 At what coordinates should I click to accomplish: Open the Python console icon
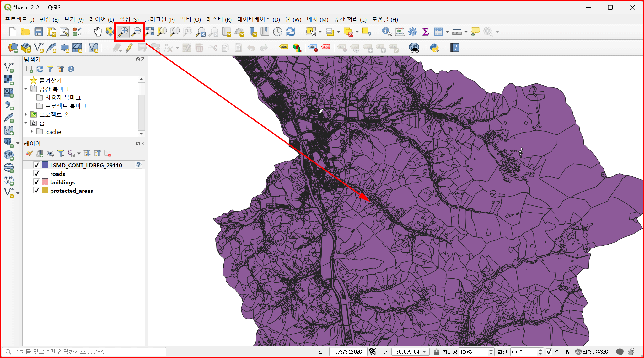pyautogui.click(x=435, y=48)
